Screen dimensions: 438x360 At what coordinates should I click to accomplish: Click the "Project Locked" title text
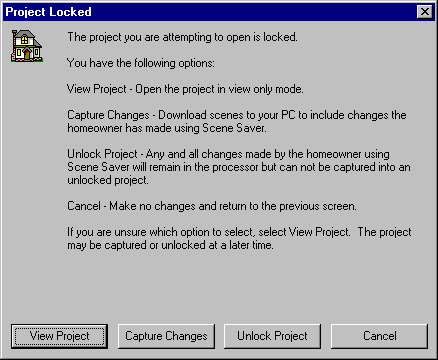tap(48, 12)
